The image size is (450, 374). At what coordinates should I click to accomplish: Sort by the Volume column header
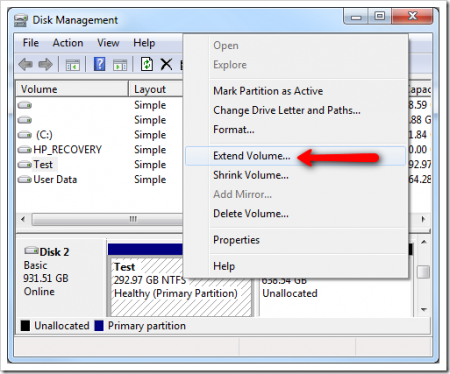[x=72, y=89]
